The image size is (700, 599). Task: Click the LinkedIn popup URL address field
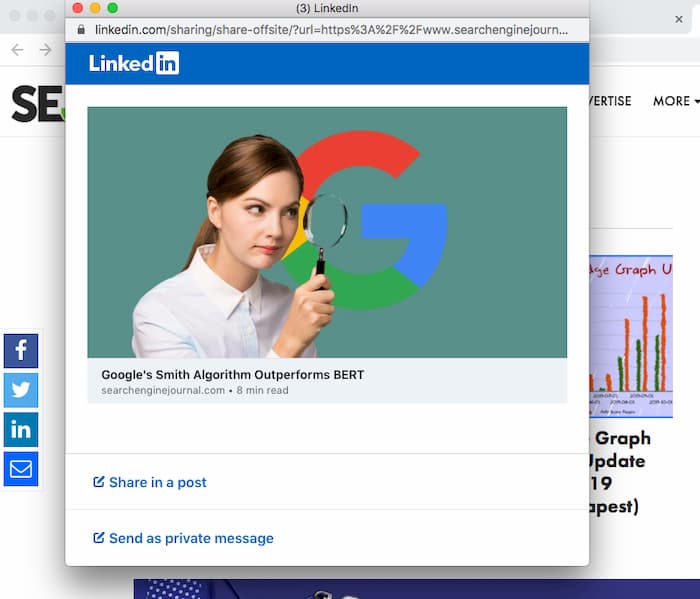click(331, 30)
